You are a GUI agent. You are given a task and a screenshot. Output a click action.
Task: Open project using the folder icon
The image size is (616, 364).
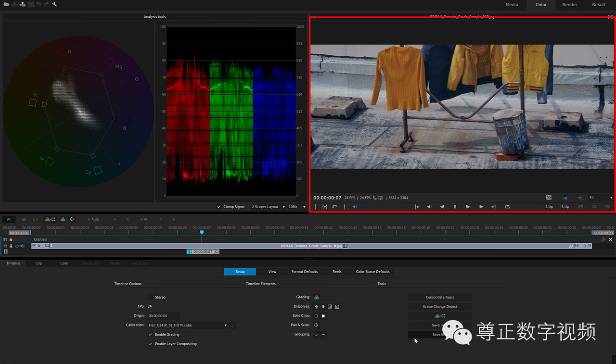6,4
